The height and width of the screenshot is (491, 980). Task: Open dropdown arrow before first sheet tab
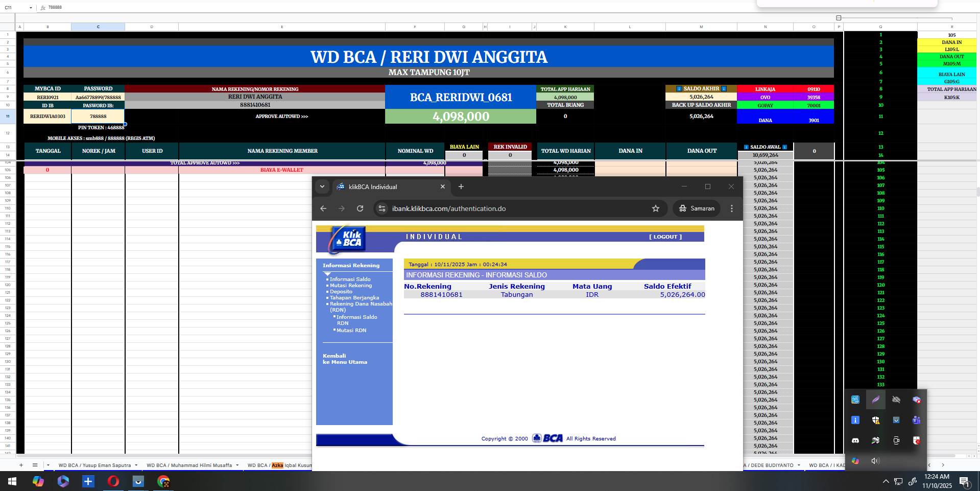49,465
